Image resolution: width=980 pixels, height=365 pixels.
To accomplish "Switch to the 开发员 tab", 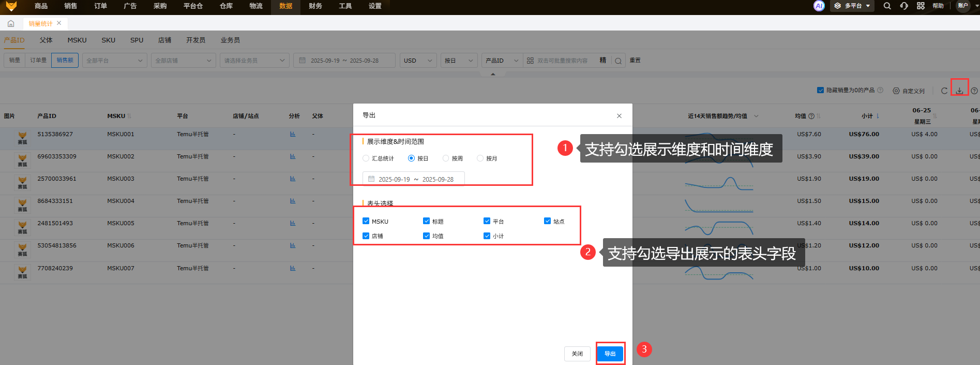I will tap(195, 40).
